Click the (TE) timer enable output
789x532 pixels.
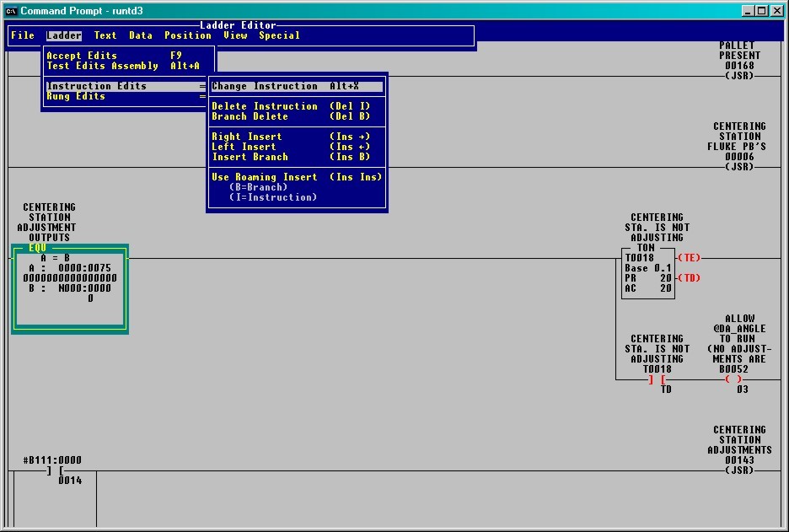coord(690,258)
